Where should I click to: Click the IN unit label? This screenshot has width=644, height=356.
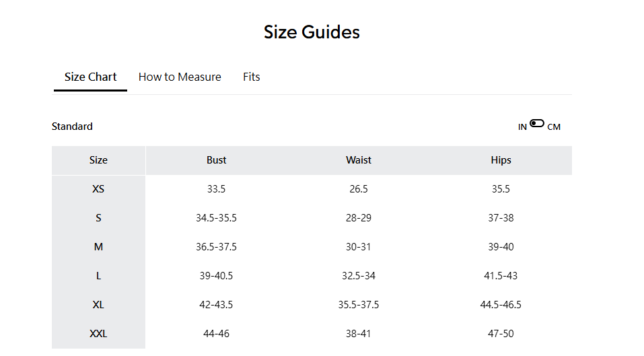[522, 127]
